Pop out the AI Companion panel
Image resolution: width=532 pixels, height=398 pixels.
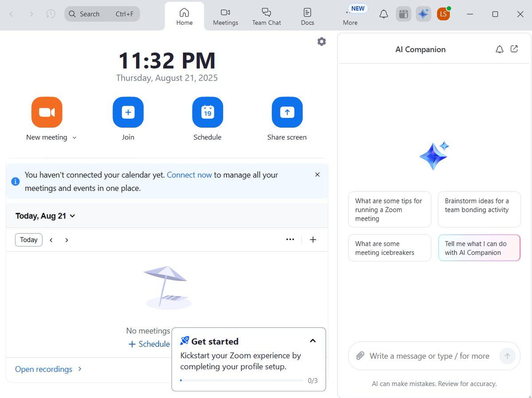point(514,49)
